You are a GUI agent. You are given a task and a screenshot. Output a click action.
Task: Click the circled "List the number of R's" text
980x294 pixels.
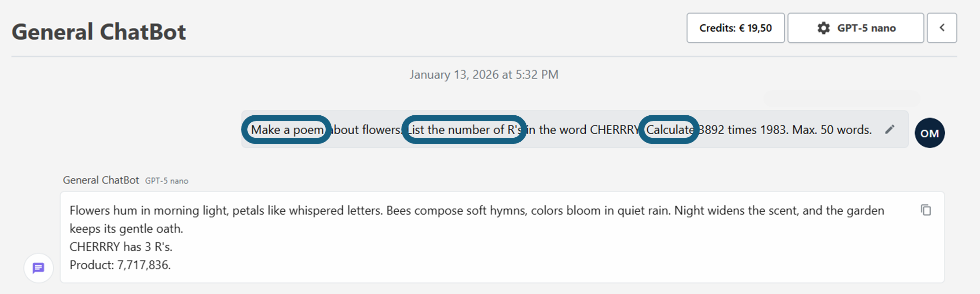pyautogui.click(x=464, y=130)
